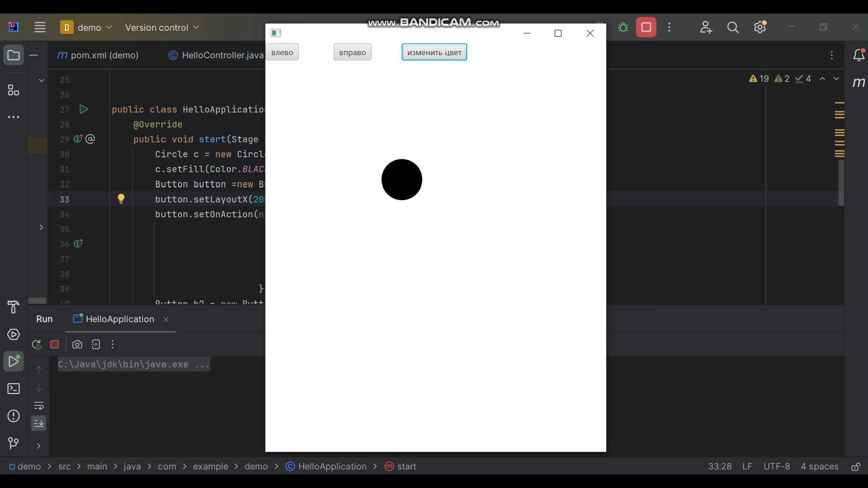Open the Notifications bell
This screenshot has width=868, height=488.
click(x=859, y=55)
